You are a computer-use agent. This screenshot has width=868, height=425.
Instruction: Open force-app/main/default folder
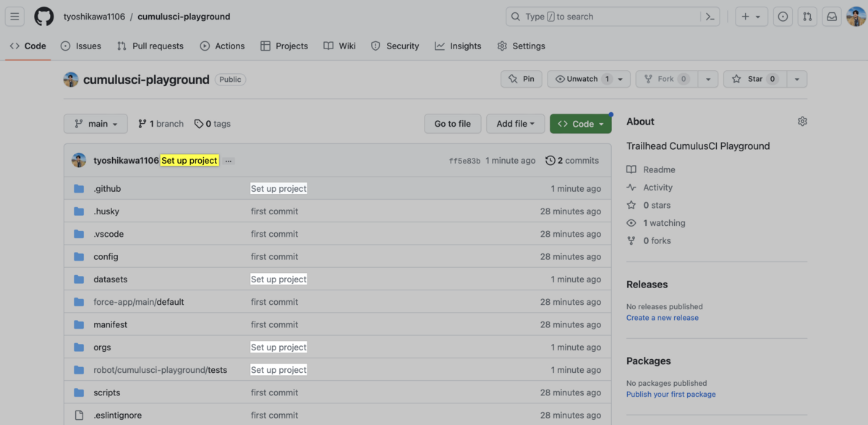tap(139, 302)
